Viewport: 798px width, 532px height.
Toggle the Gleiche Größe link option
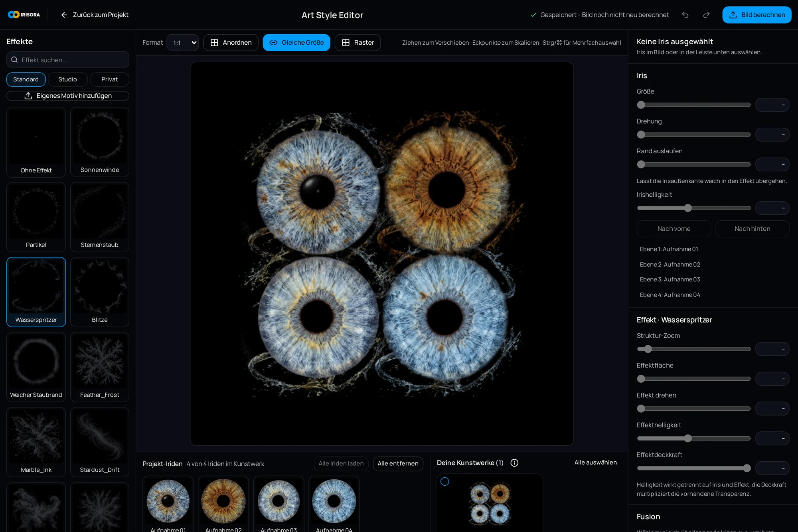296,43
